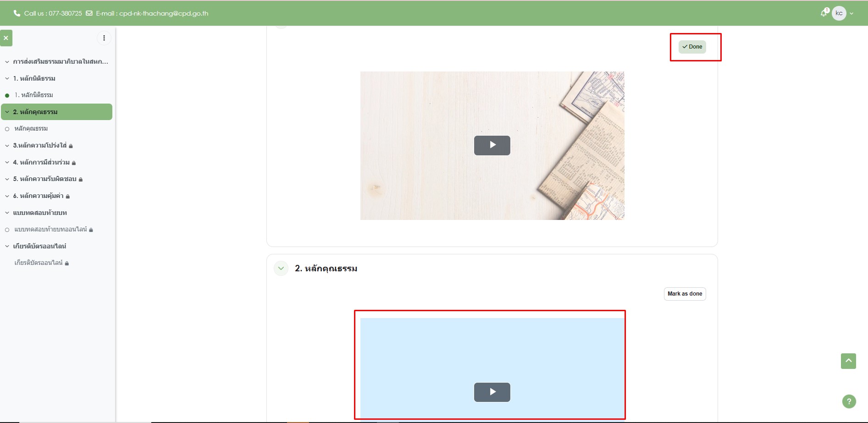The height and width of the screenshot is (423, 868).
Task: Open the completed 1. หลักนิติธรรม activity link
Action: pyautogui.click(x=34, y=95)
